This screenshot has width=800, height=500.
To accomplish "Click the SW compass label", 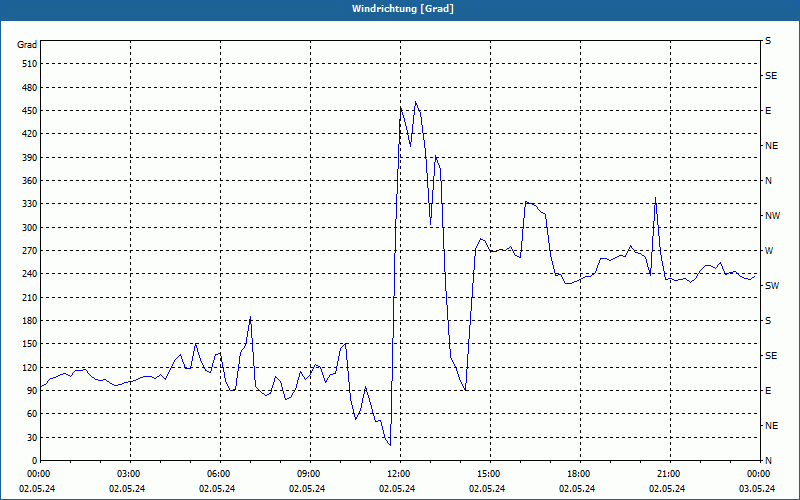I will (772, 286).
